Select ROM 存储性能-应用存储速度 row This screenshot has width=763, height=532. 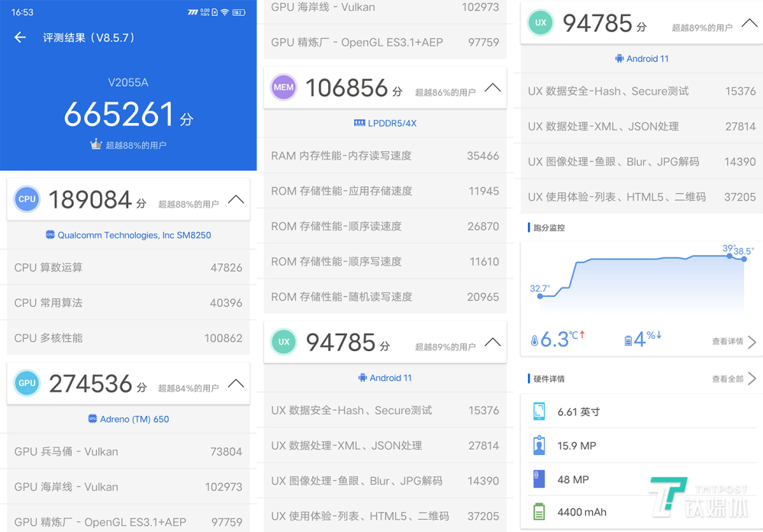[385, 191]
